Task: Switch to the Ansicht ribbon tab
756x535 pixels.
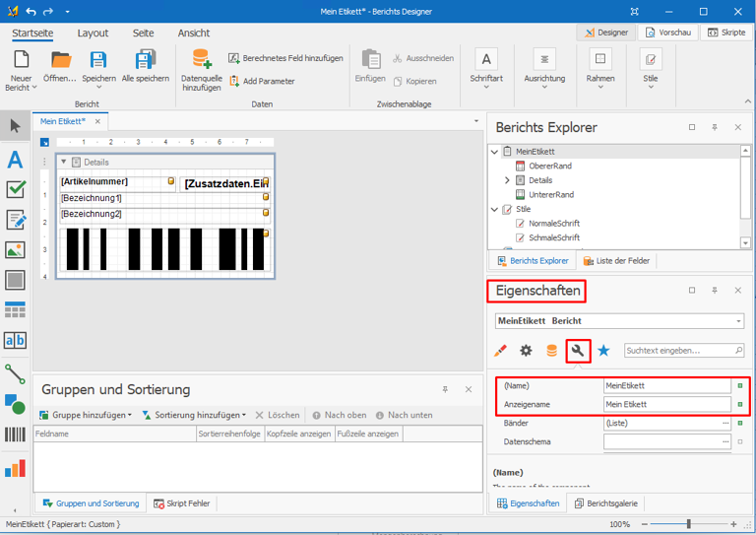Action: tap(193, 33)
